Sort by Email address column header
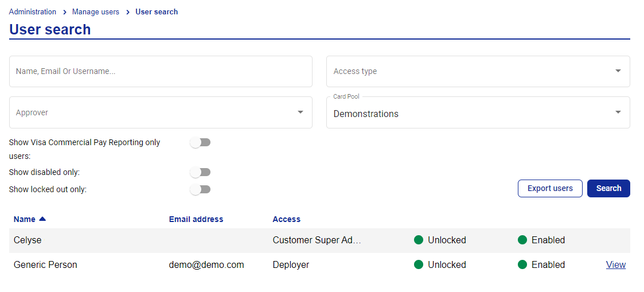The height and width of the screenshot is (292, 644). (196, 219)
